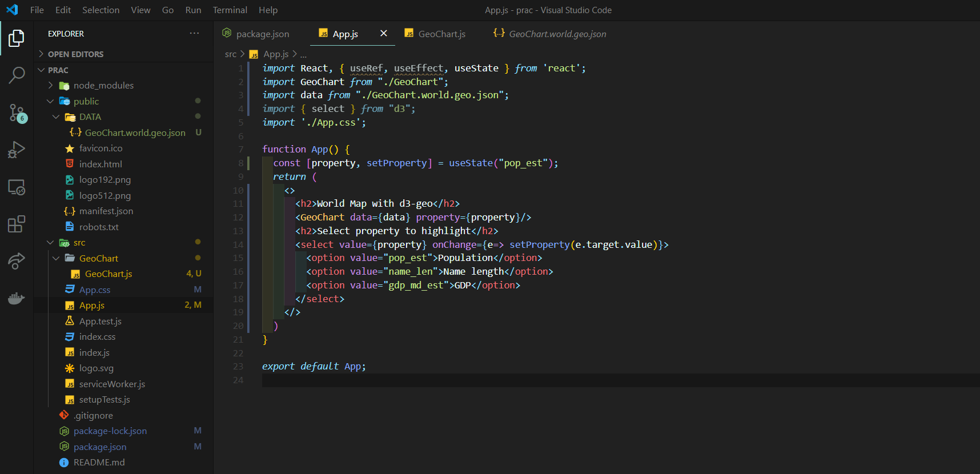Open App.test.js in the explorer
The width and height of the screenshot is (980, 474).
tap(100, 322)
